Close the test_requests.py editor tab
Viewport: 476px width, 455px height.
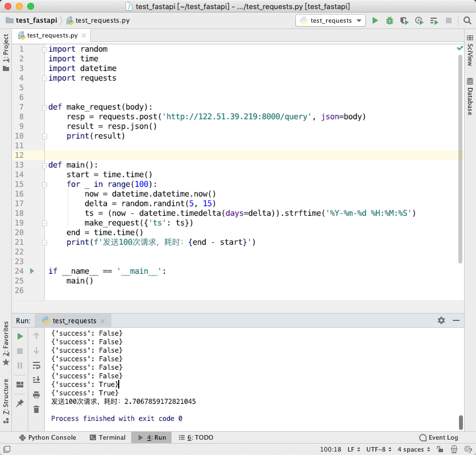click(84, 36)
